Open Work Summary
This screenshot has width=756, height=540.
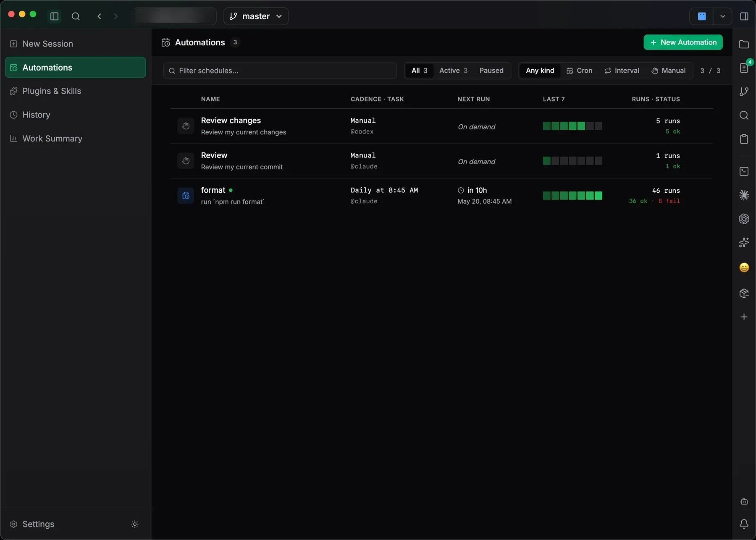76,139
